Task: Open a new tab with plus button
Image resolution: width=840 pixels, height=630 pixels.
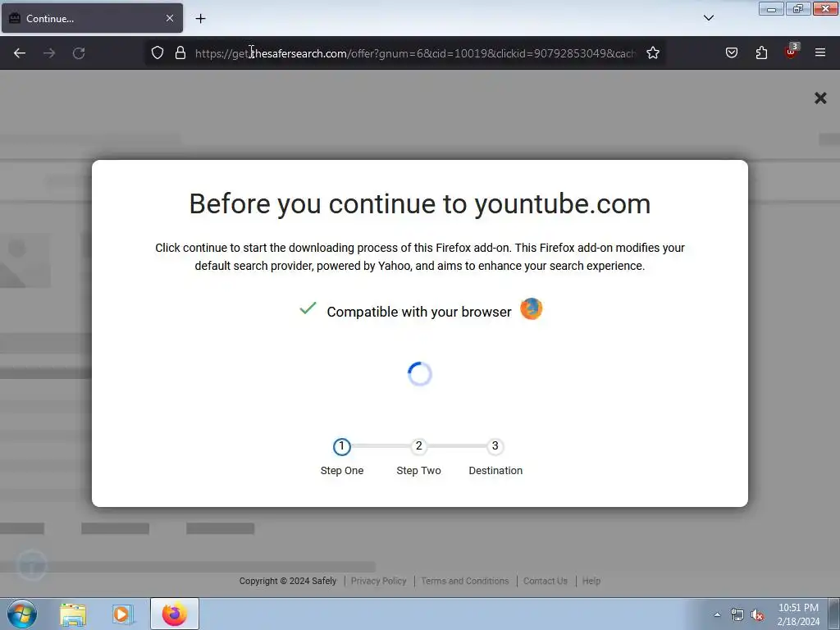Action: [200, 18]
